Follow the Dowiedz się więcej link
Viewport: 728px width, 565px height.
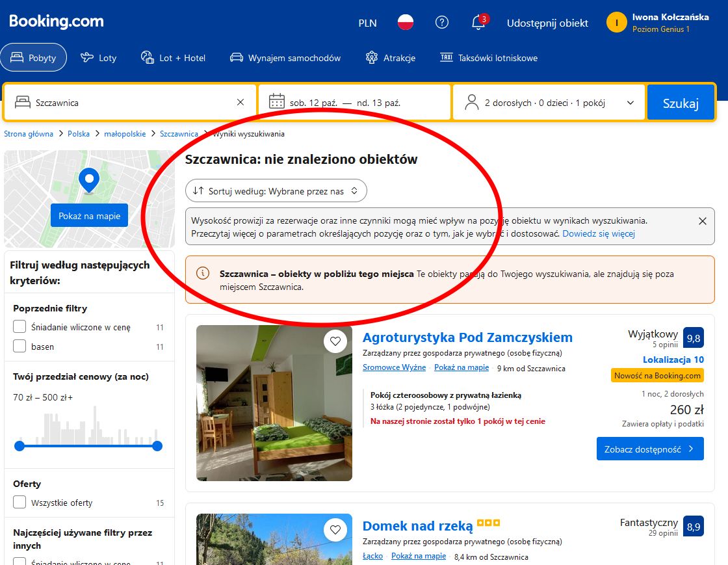pos(599,233)
